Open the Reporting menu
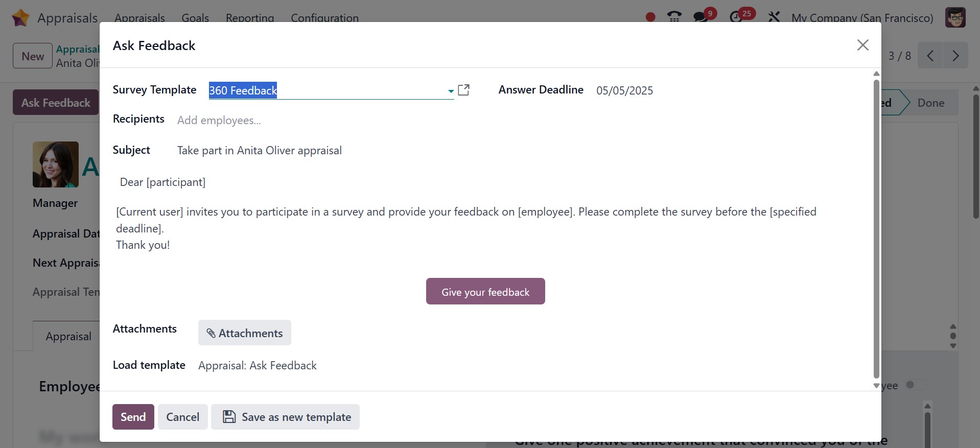 click(250, 18)
